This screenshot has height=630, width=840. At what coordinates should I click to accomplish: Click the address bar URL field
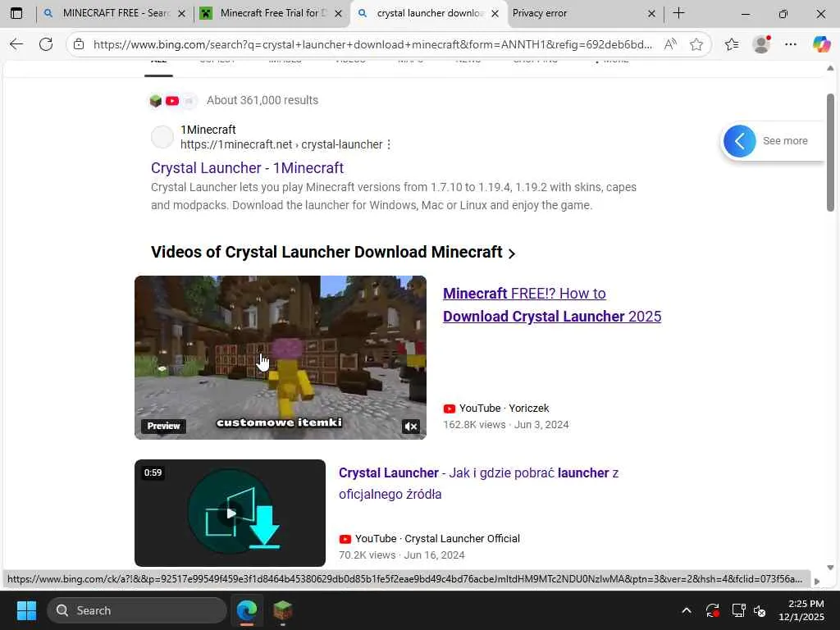point(372,44)
